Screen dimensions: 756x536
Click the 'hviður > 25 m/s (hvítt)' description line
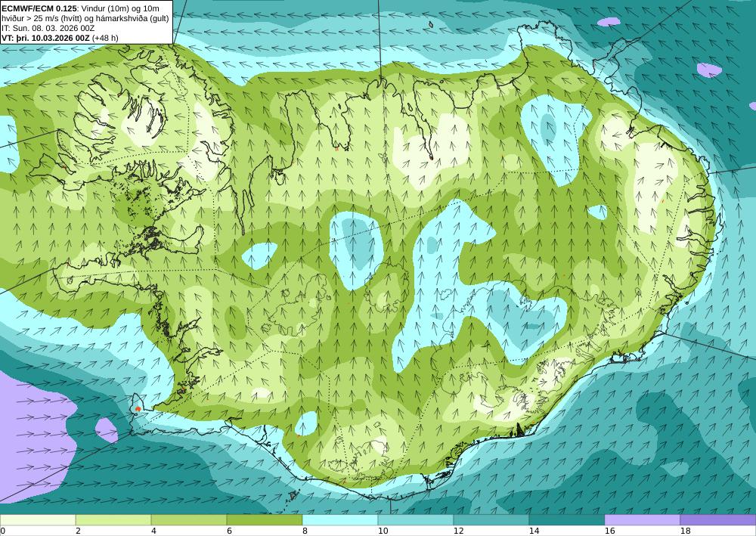pos(85,18)
